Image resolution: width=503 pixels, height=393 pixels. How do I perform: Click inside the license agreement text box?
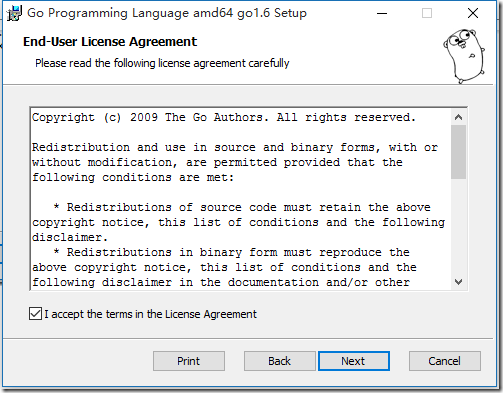241,199
